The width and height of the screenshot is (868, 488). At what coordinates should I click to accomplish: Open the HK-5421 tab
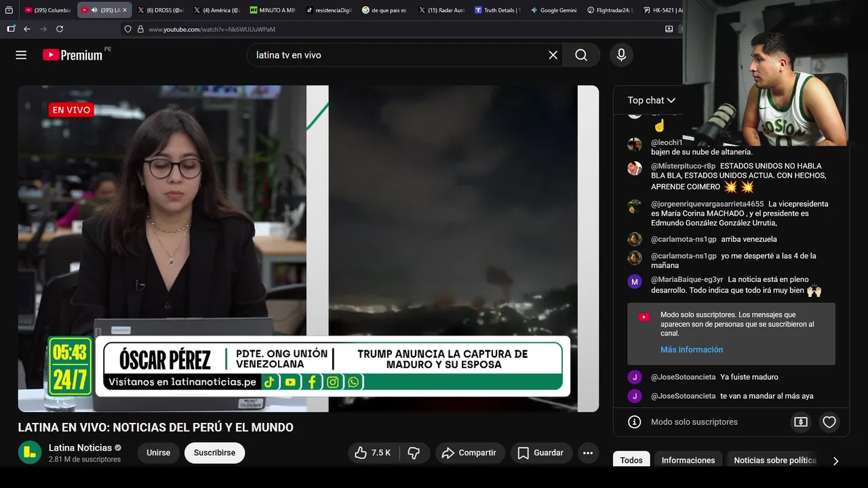coord(663,10)
